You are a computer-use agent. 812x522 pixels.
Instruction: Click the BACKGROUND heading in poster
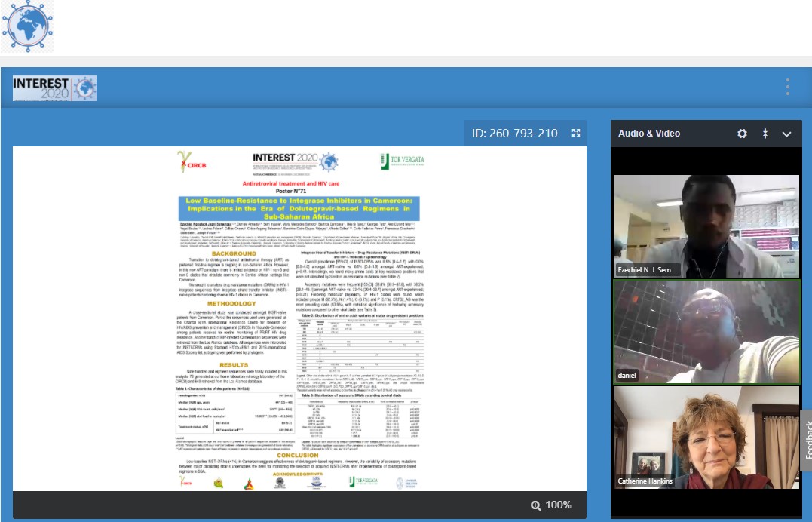(234, 253)
